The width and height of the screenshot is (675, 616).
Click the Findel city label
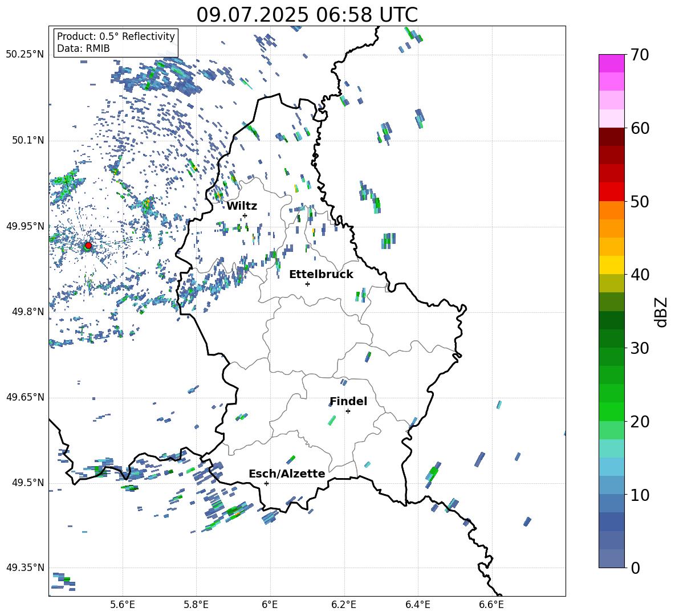348,401
